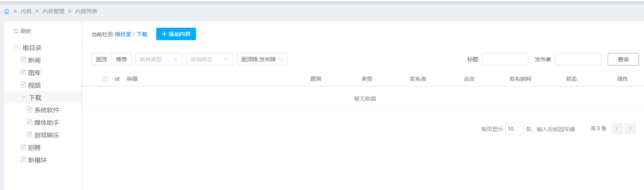The image size is (644, 190).
Task: Click the 发布者 search input field
Action: (x=578, y=59)
